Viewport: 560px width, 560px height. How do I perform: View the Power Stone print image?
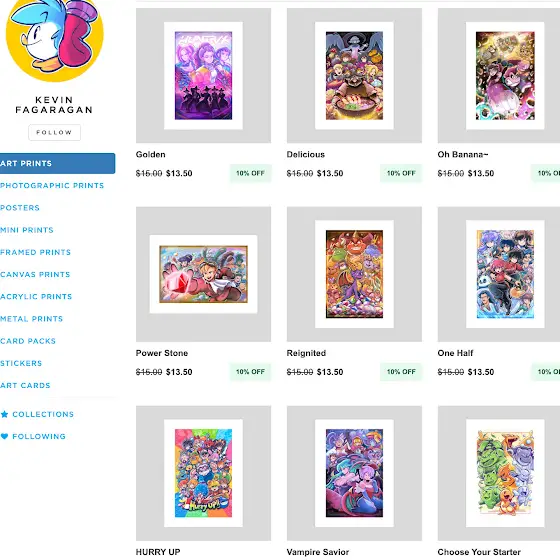(x=203, y=274)
